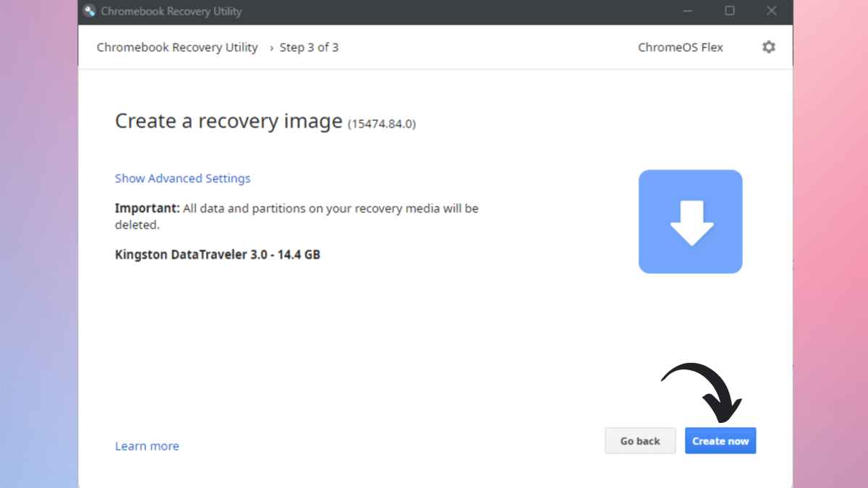This screenshot has width=868, height=488.
Task: Click the Important data deletion warning text
Action: click(297, 216)
